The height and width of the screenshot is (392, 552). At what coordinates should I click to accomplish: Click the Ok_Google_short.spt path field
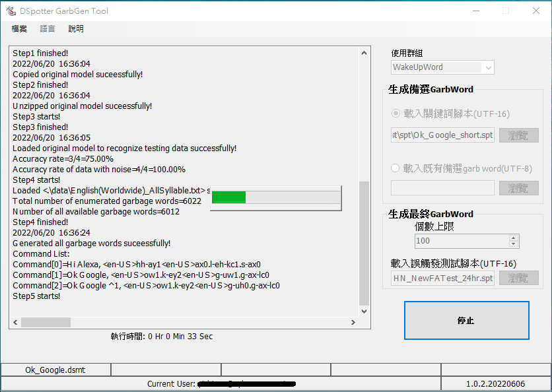[x=442, y=135]
